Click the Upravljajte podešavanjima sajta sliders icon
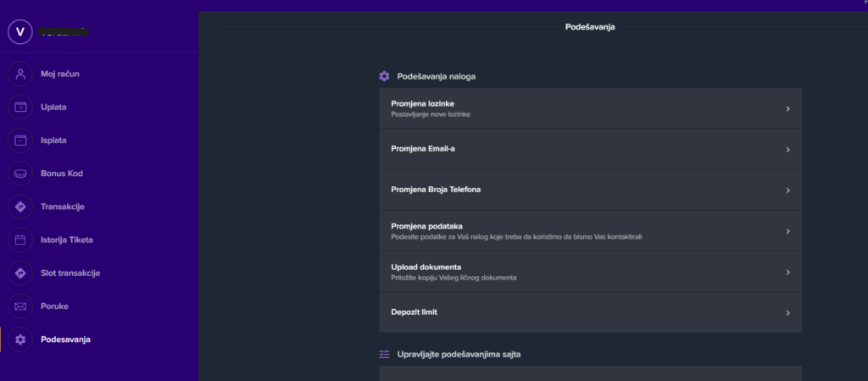Image resolution: width=868 pixels, height=381 pixels. (x=384, y=354)
